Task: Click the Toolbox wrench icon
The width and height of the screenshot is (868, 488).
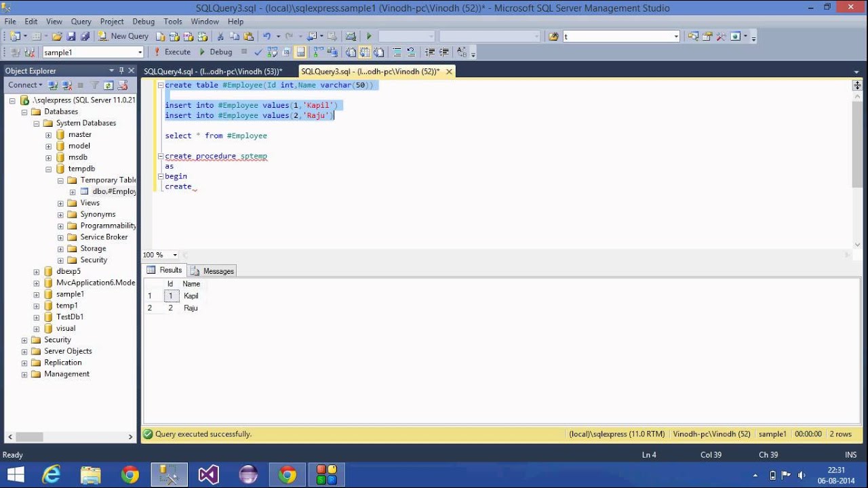Action: point(722,37)
